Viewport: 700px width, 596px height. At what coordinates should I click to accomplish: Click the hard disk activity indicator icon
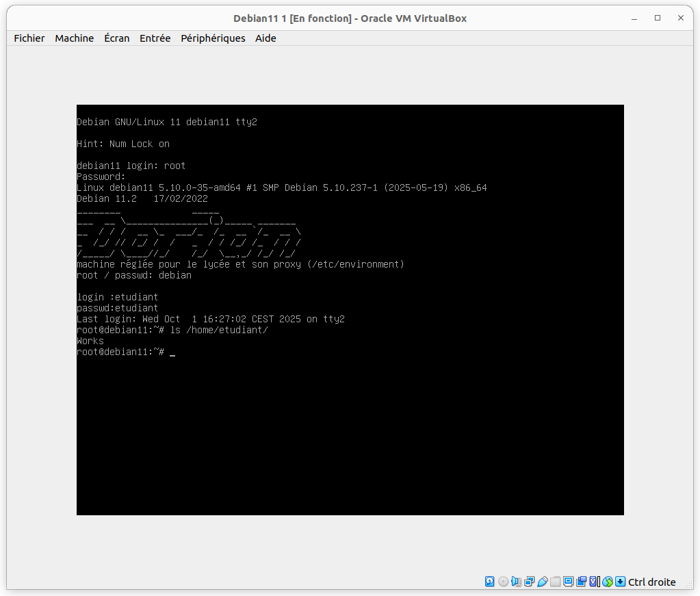(490, 582)
